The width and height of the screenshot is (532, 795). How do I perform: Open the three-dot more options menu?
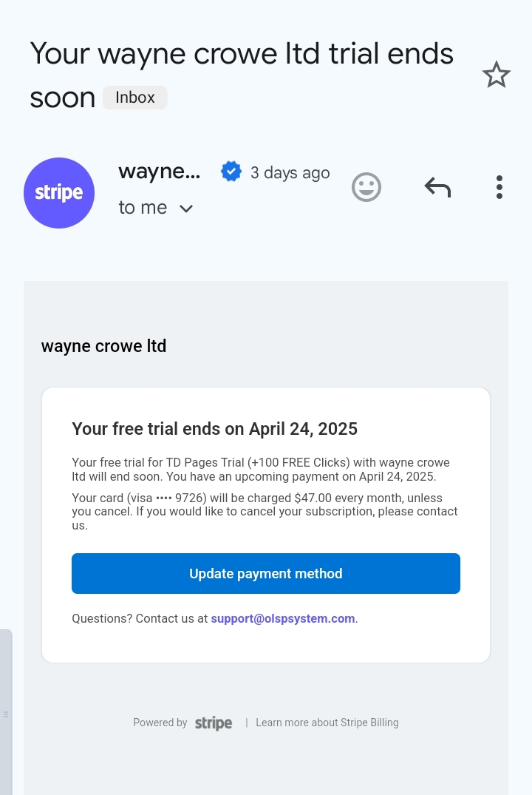point(499,187)
